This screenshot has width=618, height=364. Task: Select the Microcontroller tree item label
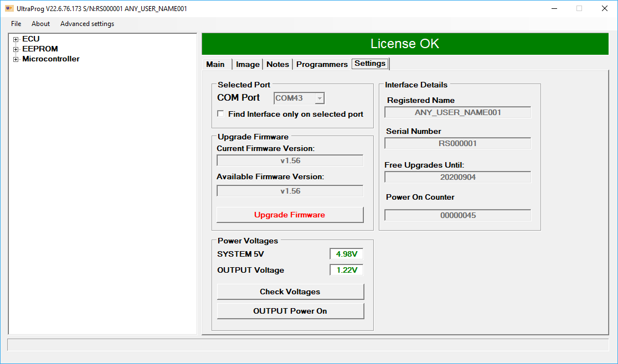click(50, 59)
